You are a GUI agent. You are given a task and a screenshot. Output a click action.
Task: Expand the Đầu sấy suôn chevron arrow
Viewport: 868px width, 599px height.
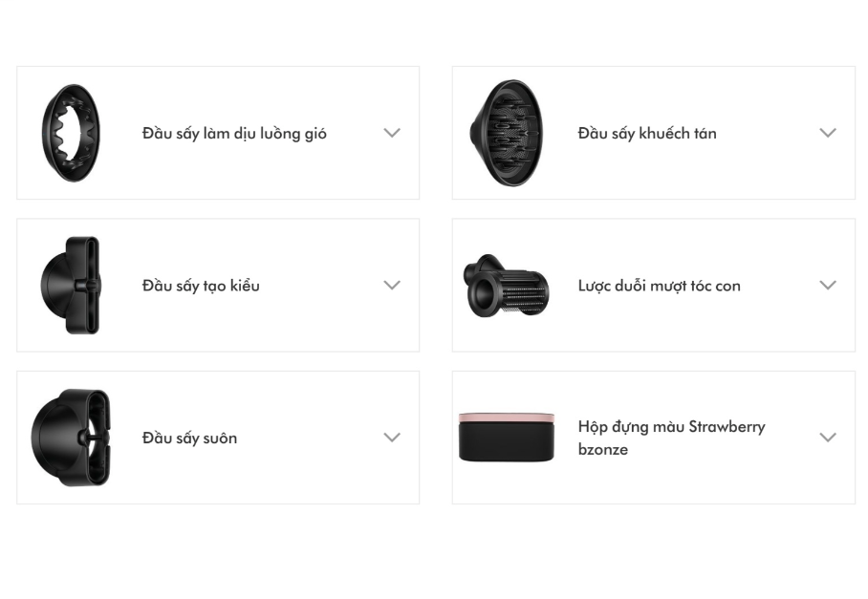392,438
